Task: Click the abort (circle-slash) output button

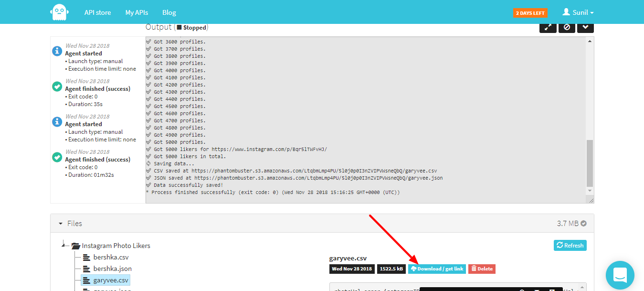Action: [x=567, y=27]
